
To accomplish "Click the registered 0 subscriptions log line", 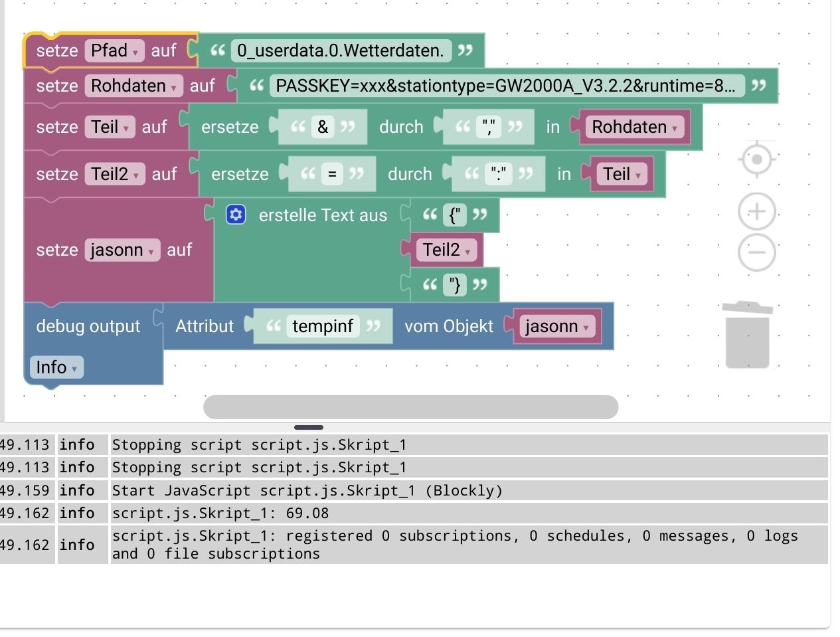I will (x=468, y=545).
